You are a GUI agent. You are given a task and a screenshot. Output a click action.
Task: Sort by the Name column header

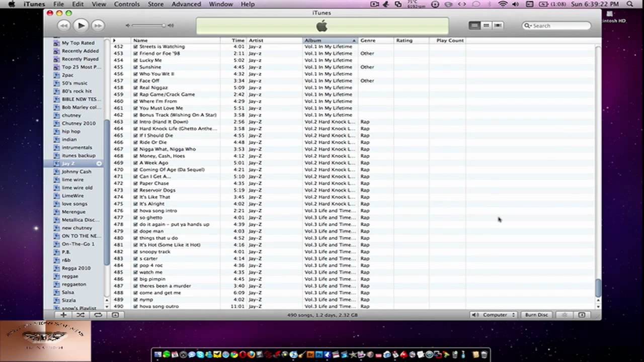(x=176, y=40)
